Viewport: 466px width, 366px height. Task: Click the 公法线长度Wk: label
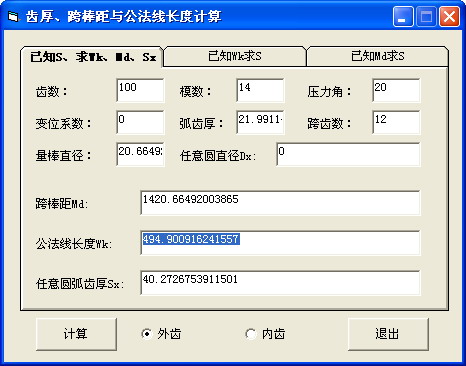tap(74, 244)
